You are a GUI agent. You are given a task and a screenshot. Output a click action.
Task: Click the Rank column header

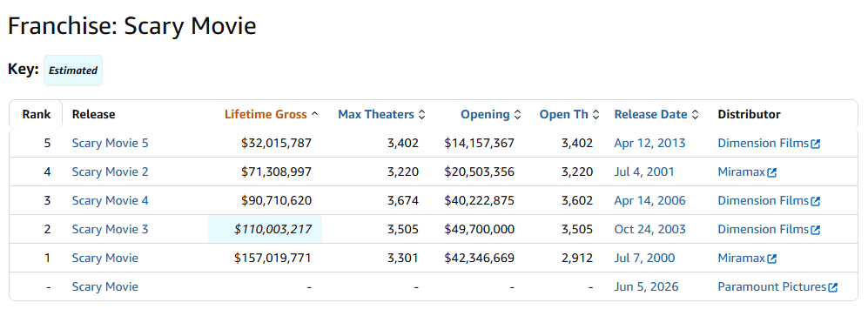37,115
